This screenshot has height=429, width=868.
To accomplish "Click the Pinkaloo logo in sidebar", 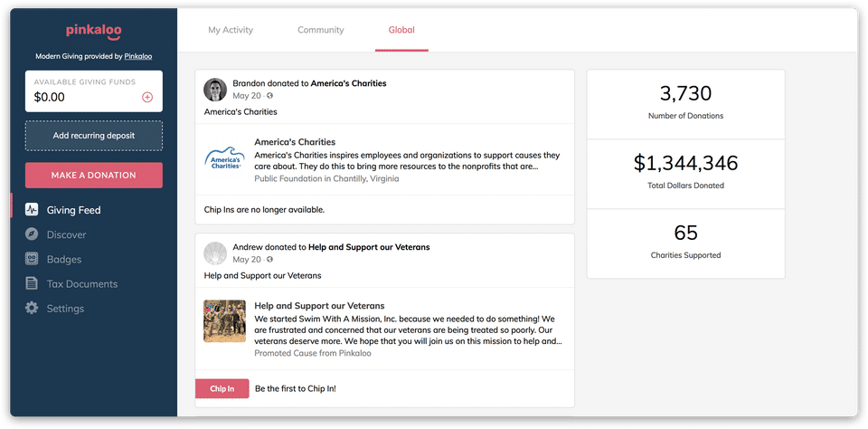I will (x=93, y=31).
